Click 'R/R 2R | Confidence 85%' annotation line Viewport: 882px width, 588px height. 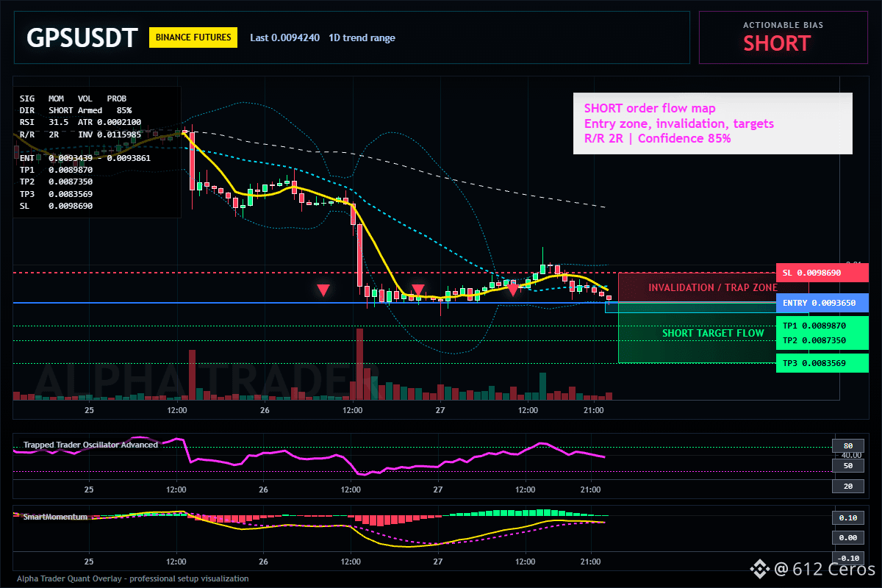click(x=658, y=138)
